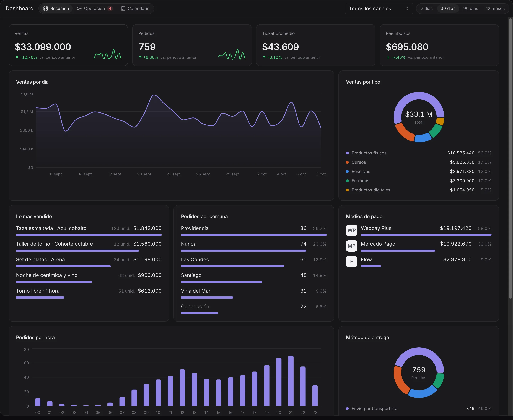The height and width of the screenshot is (420, 513).
Task: Select Noche de cerámica y vino
Action: (89, 278)
